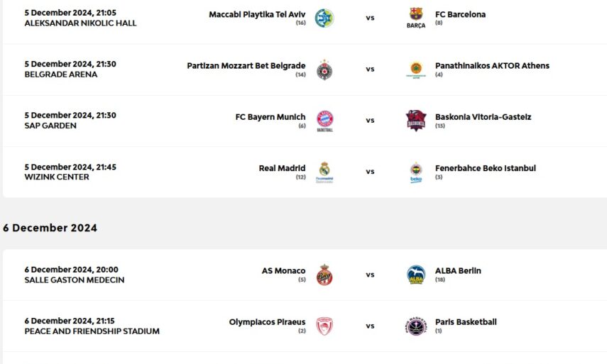Click the Fenerbahce Beko Istanbul logo
Image resolution: width=607 pixels, height=364 pixels.
pos(416,172)
